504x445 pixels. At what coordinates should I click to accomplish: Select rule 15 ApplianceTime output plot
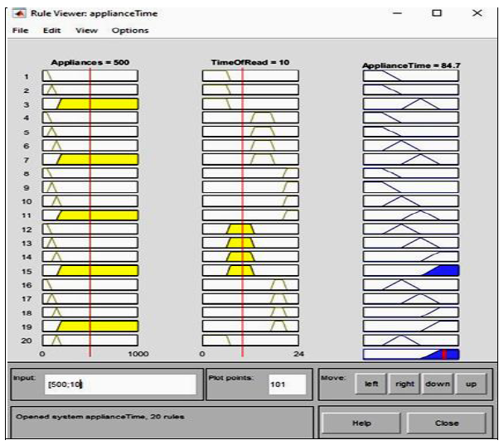point(410,270)
